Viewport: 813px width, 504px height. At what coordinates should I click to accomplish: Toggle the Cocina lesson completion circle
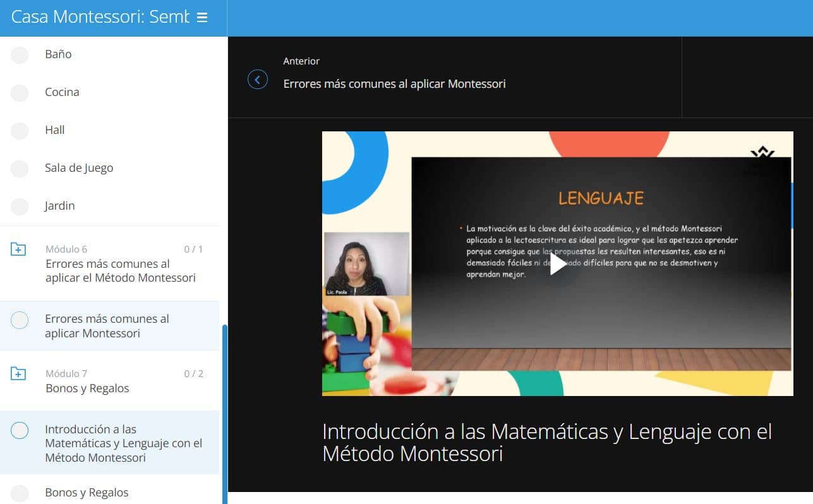[20, 93]
